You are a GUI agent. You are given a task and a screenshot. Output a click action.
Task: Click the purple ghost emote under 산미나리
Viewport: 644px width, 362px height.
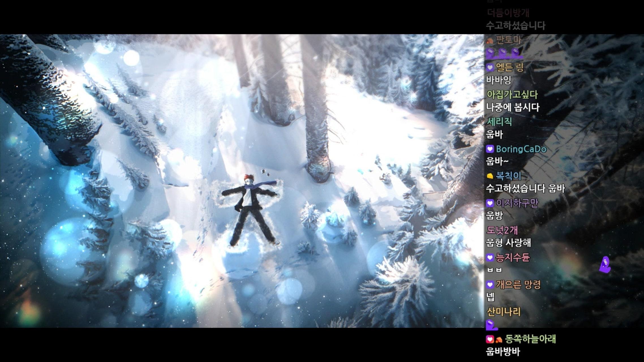point(491,325)
